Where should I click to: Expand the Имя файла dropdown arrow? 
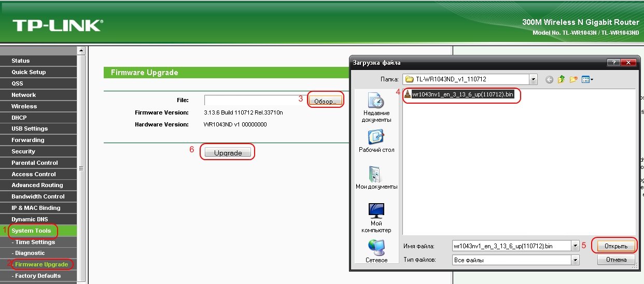coord(575,246)
